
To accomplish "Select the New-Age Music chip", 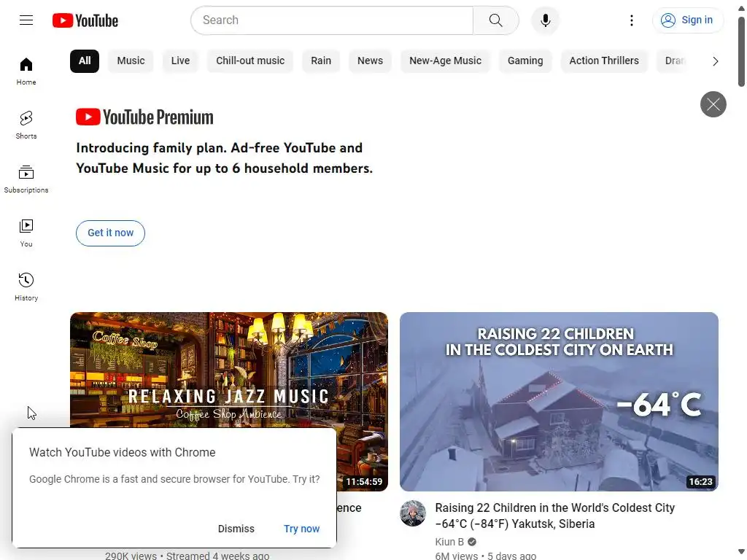I will (445, 61).
